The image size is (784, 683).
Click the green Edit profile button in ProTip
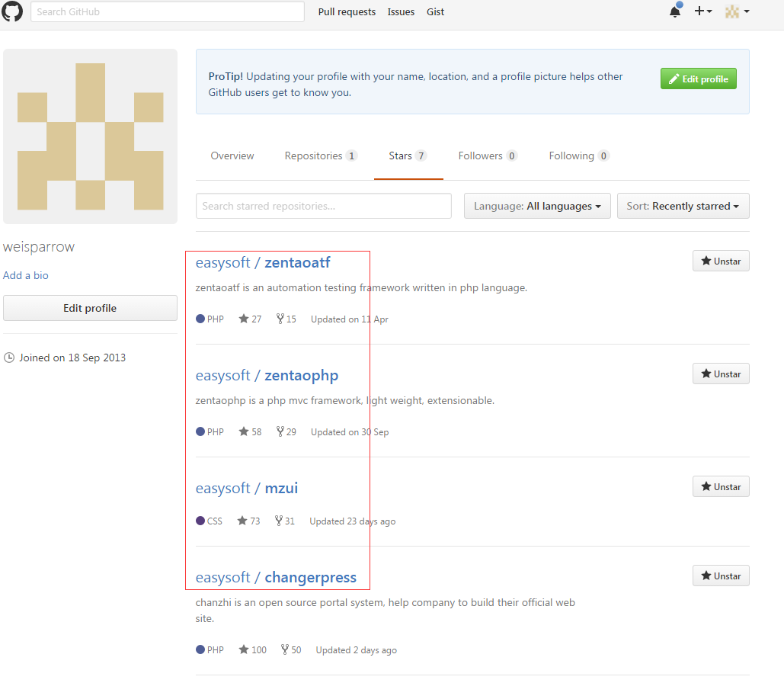[699, 79]
